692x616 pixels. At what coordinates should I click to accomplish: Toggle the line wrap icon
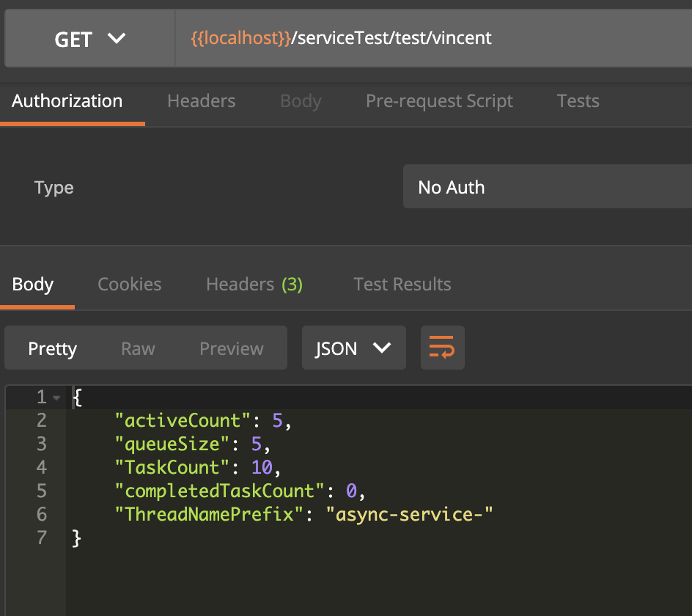[x=442, y=348]
